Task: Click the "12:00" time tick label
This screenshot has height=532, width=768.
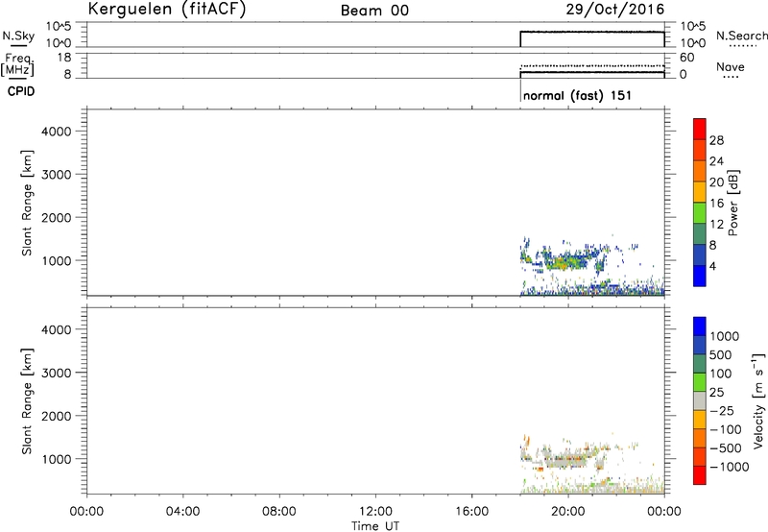Action: click(x=375, y=512)
